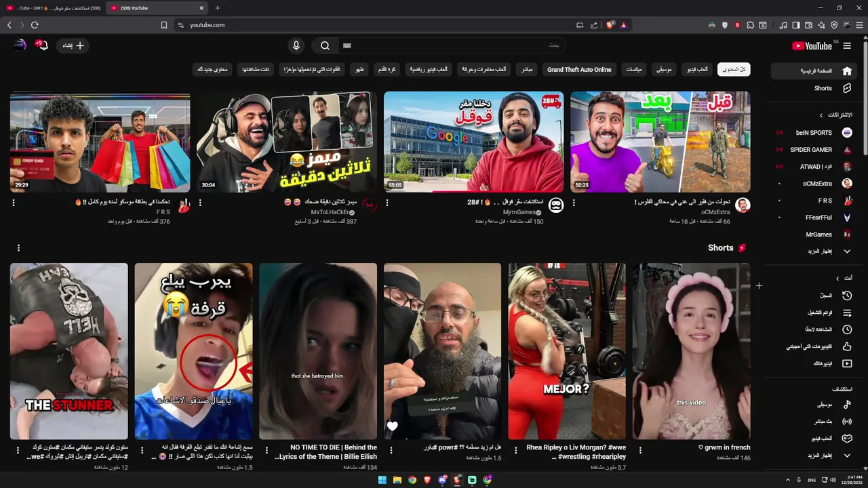Open options menu for oCMzExtra video
Image resolution: width=868 pixels, height=488 pixels.
574,203
